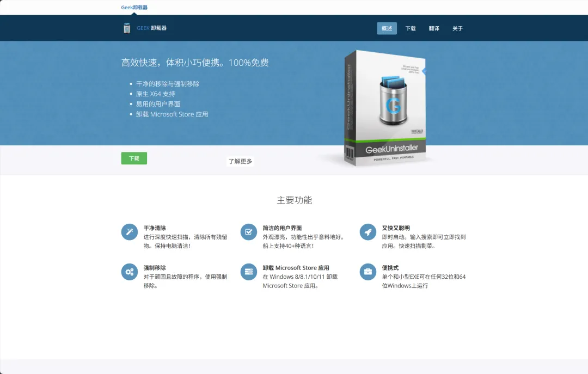The width and height of the screenshot is (588, 374).
Task: Go to the 翻译 navigation item
Action: [x=434, y=28]
